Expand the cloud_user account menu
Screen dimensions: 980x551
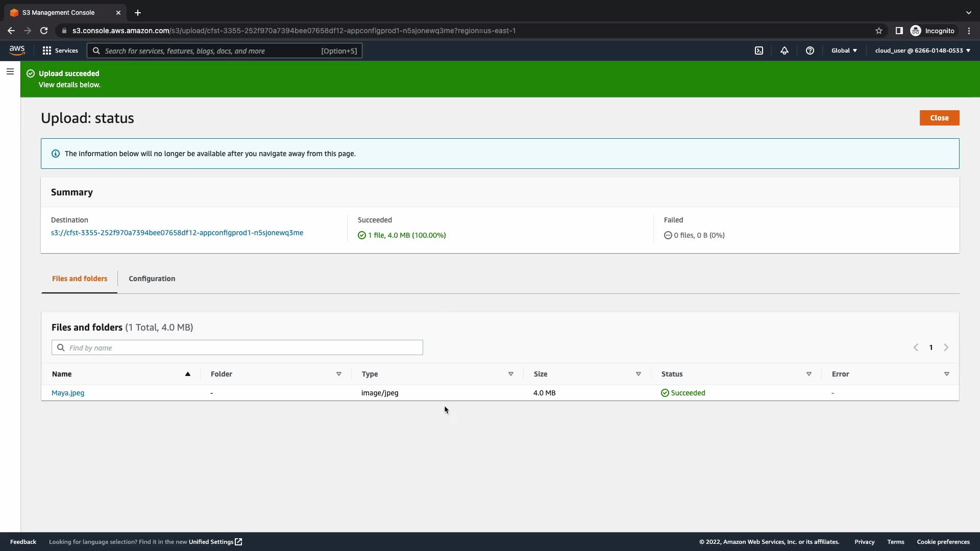point(922,51)
